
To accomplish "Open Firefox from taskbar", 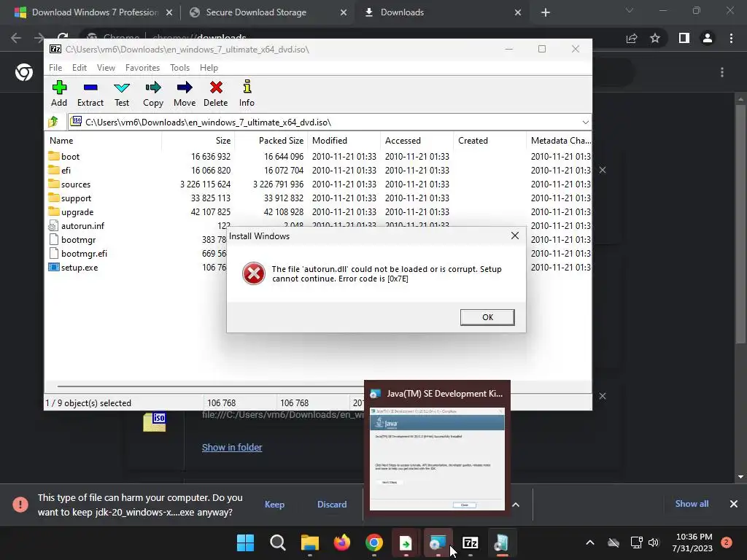I will pyautogui.click(x=341, y=542).
